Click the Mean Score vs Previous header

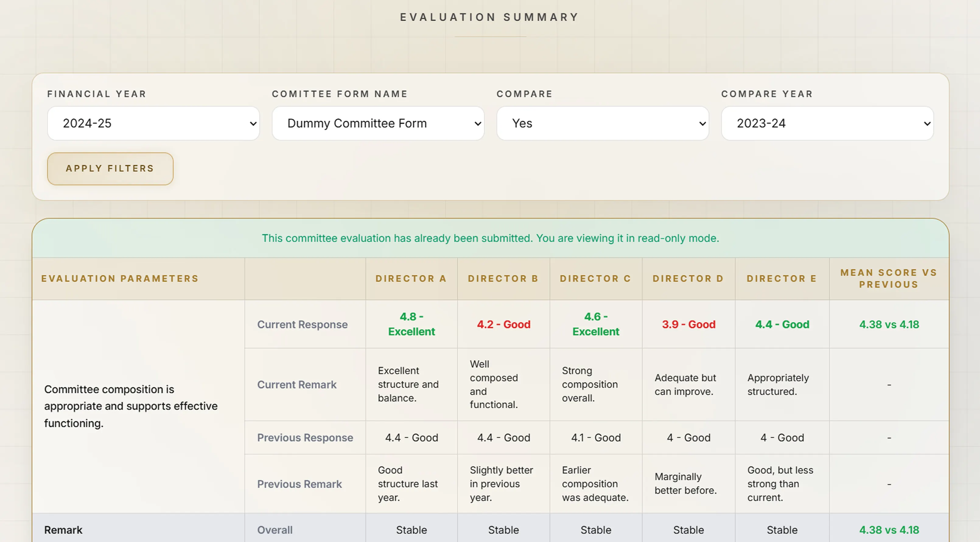click(889, 279)
